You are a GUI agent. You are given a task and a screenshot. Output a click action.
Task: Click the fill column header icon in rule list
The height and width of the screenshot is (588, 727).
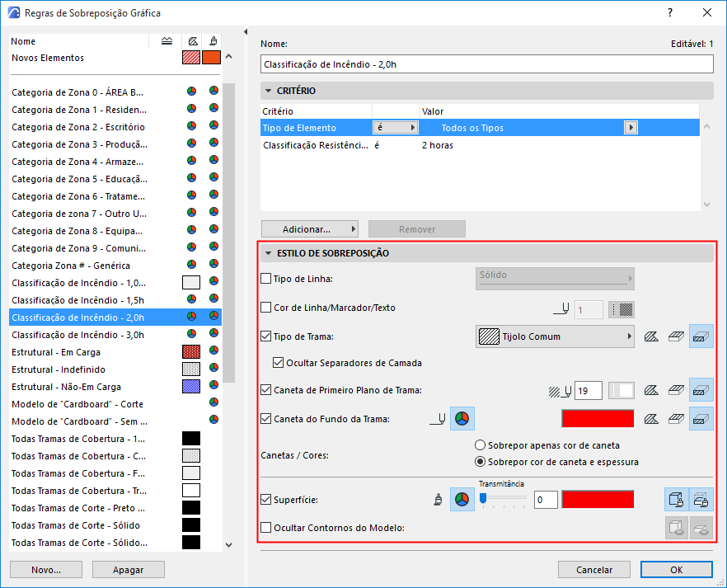pos(193,41)
